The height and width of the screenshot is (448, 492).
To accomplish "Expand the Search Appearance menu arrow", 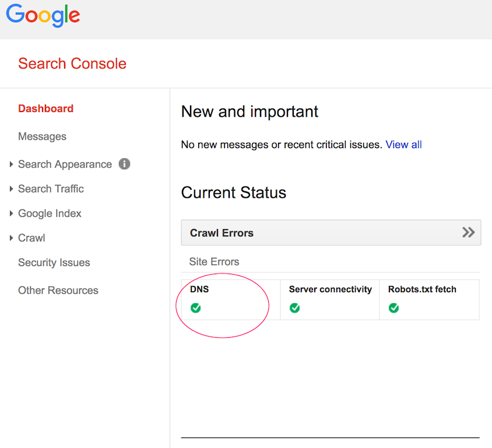I will coord(12,164).
